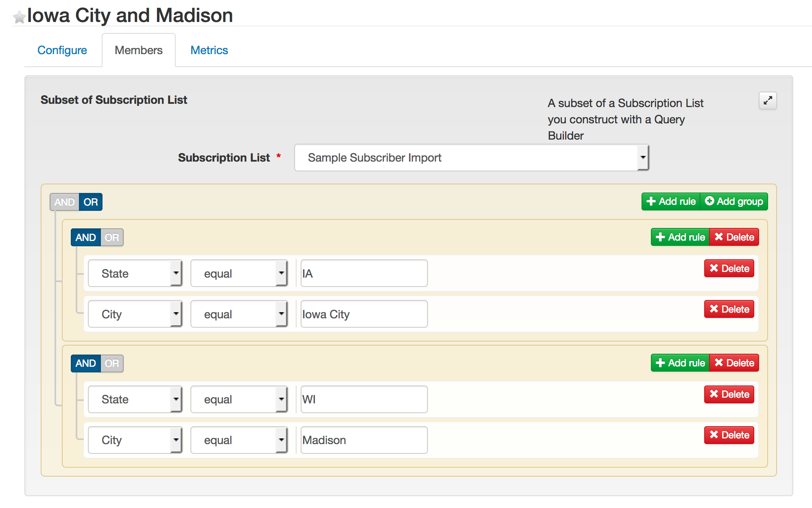Click the favorite star icon beside title
The image size is (812, 508).
(19, 17)
